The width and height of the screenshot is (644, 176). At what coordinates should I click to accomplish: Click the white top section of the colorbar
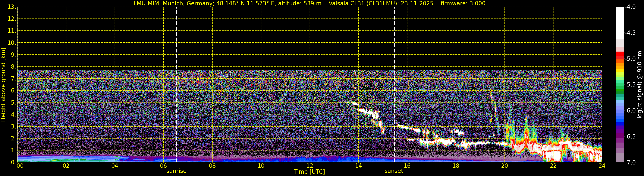620,22
